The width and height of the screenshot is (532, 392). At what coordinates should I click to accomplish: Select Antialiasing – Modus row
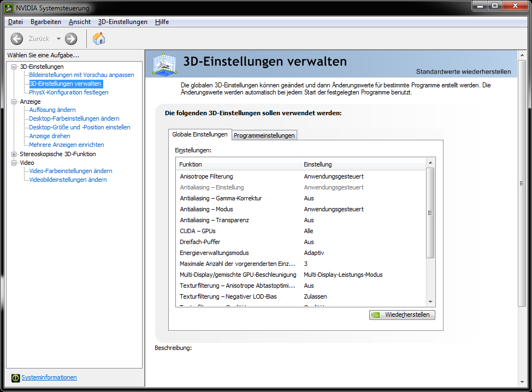[300, 209]
